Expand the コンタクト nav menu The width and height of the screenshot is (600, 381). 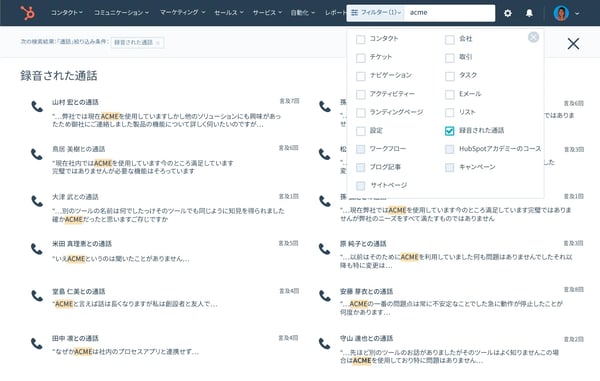67,13
